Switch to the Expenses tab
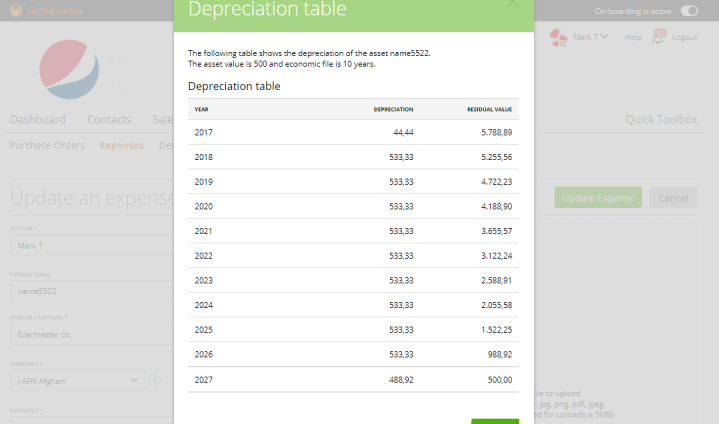 click(122, 145)
